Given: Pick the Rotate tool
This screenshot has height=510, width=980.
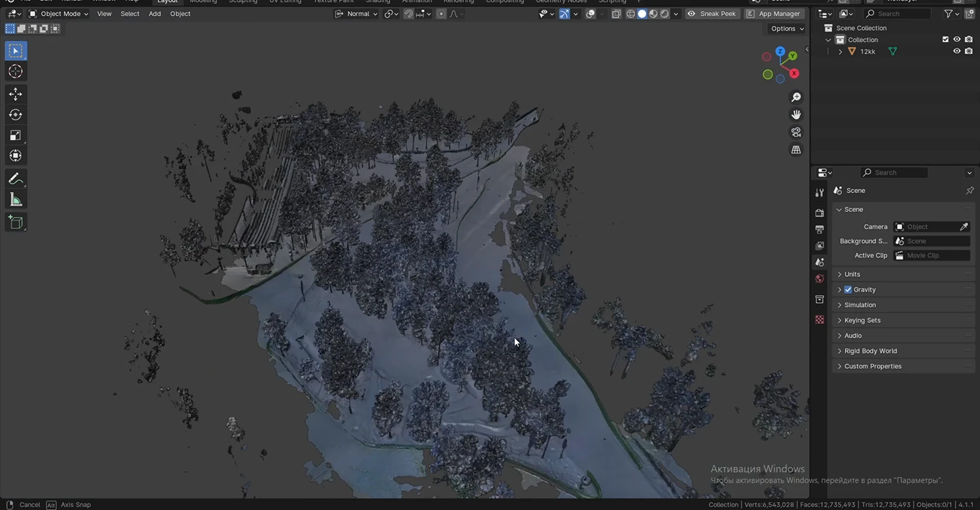Looking at the screenshot, I should tap(16, 115).
